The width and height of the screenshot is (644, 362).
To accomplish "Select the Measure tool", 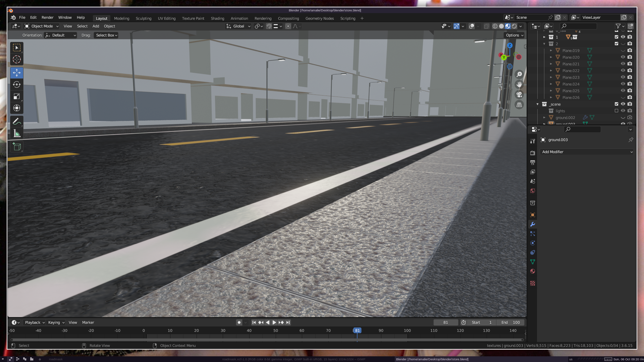I will (17, 134).
